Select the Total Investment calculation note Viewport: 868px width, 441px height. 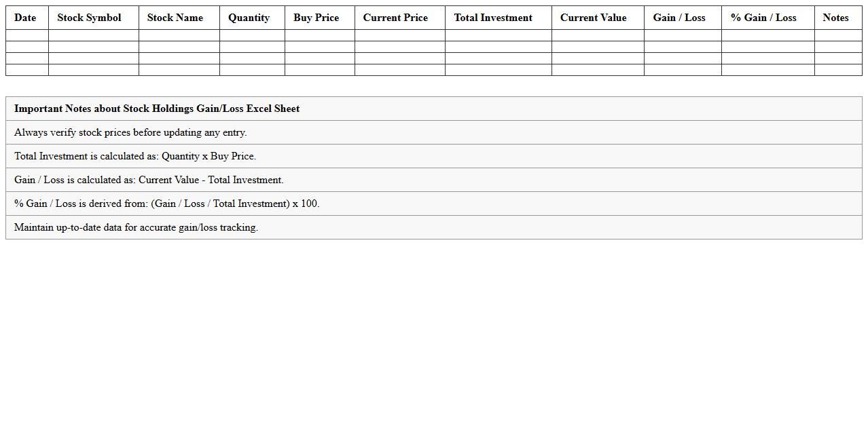(x=135, y=156)
